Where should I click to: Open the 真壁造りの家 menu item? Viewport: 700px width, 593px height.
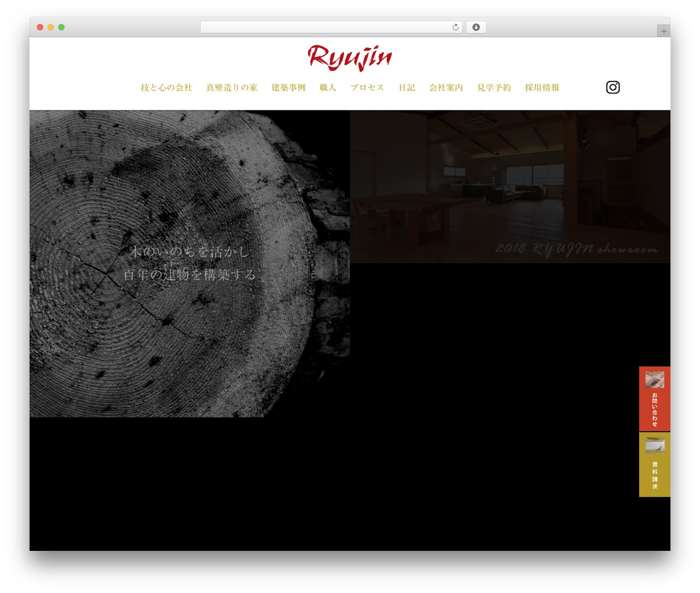click(232, 88)
